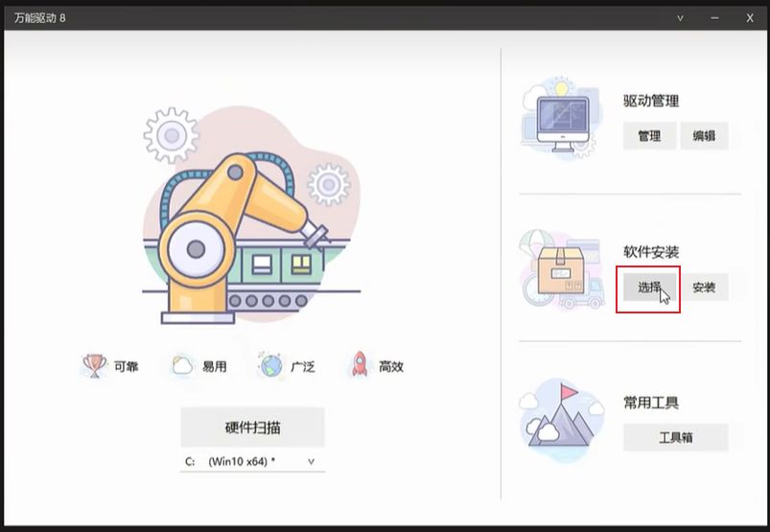770x532 pixels.
Task: Open the 管理 driver management button
Action: 649,136
